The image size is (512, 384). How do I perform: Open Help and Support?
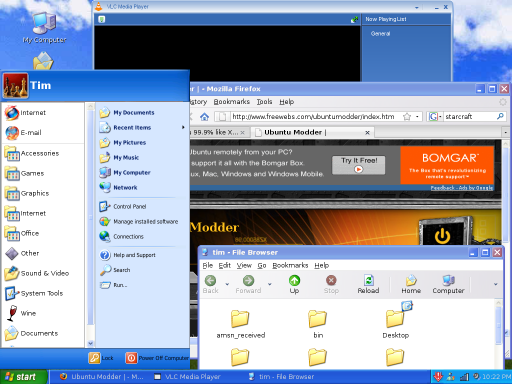pos(128,255)
